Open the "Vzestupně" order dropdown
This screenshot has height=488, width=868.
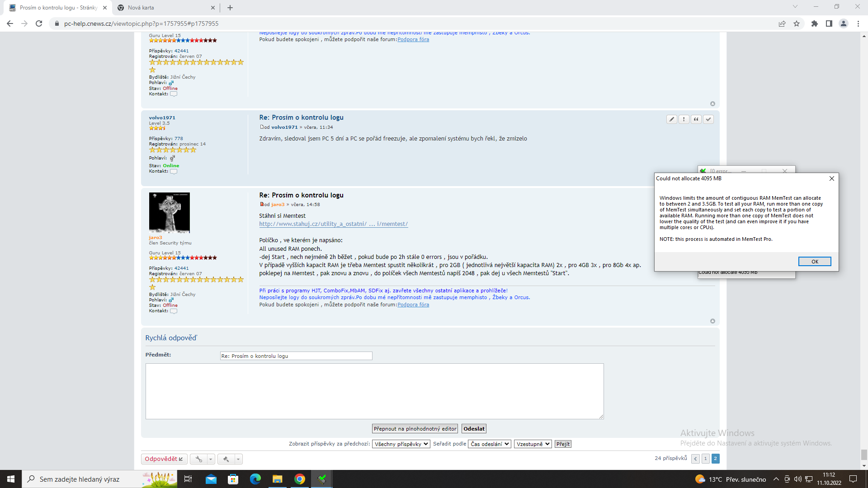coord(533,444)
